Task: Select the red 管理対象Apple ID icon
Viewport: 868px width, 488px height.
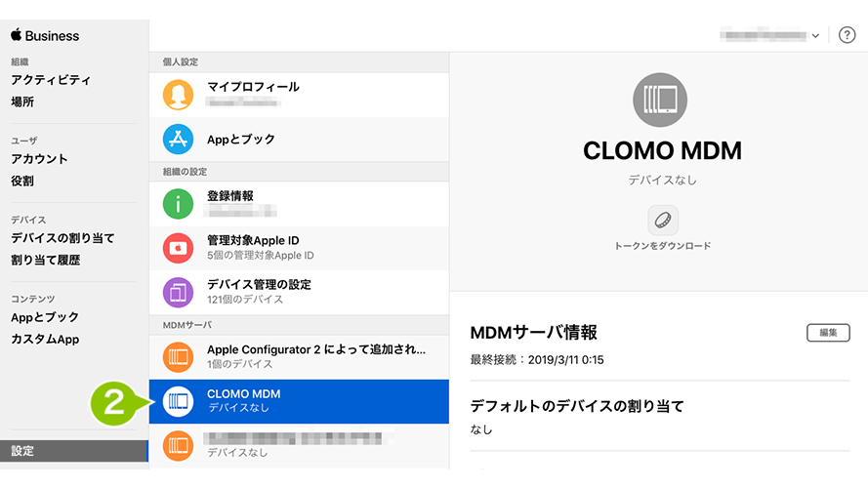Action: pos(178,248)
